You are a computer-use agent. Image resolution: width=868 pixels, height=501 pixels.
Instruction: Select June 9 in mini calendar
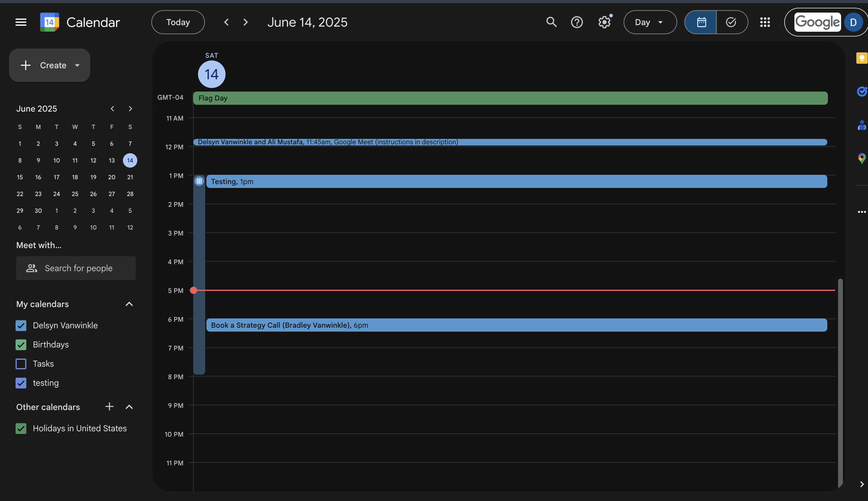(x=38, y=160)
